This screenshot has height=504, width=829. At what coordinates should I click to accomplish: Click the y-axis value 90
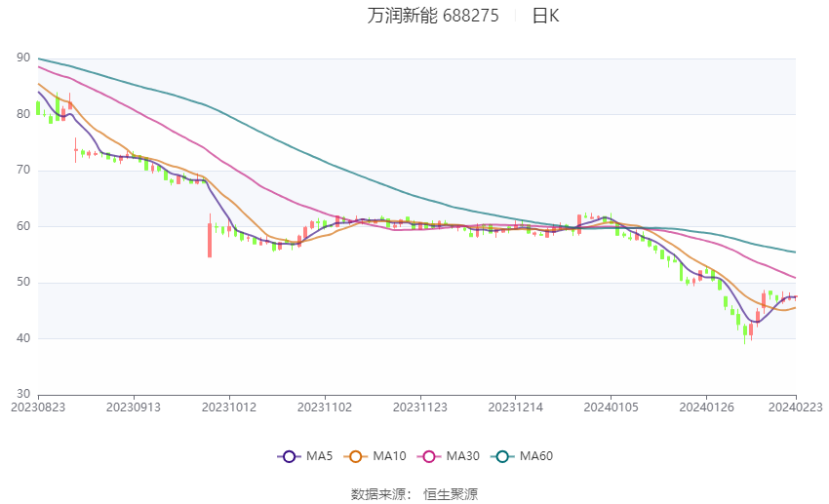coord(23,58)
